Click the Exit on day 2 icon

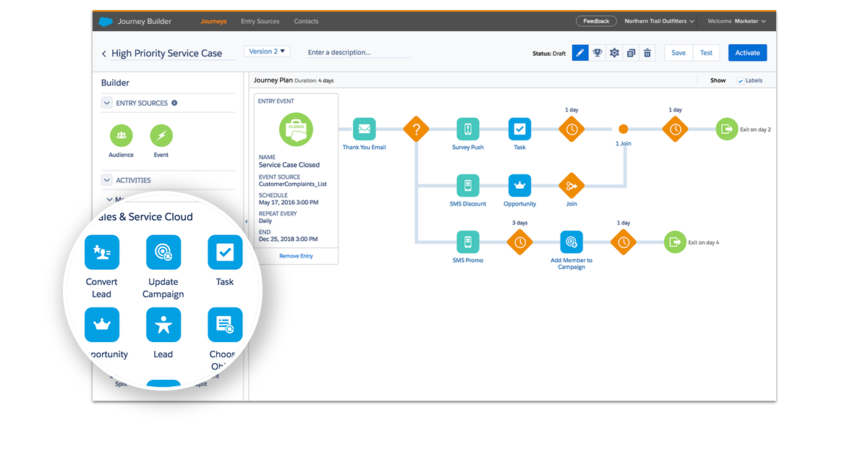726,129
